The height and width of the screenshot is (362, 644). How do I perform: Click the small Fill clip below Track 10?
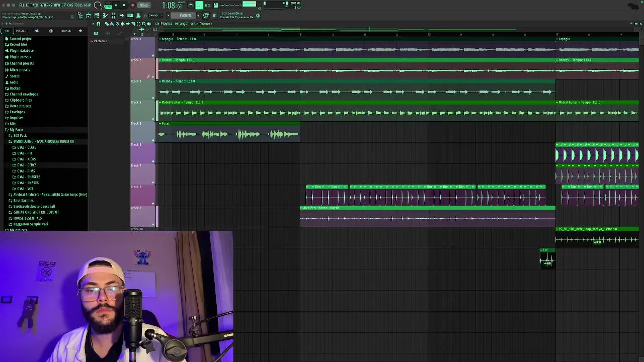pyautogui.click(x=547, y=258)
